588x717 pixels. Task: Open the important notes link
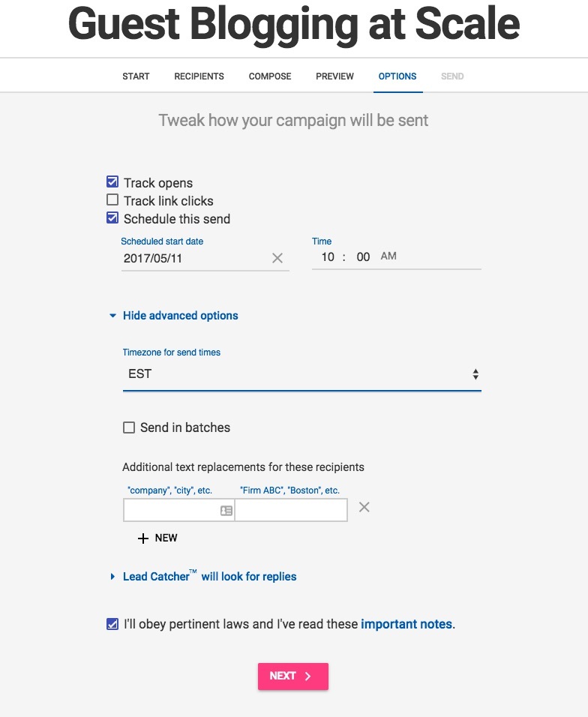click(x=406, y=624)
